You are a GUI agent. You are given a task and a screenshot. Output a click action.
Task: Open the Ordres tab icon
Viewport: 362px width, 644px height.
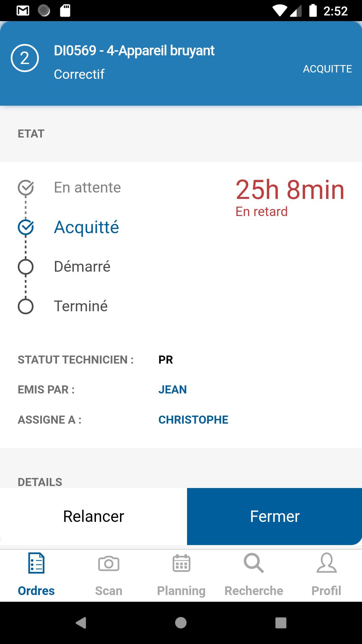coord(36,563)
